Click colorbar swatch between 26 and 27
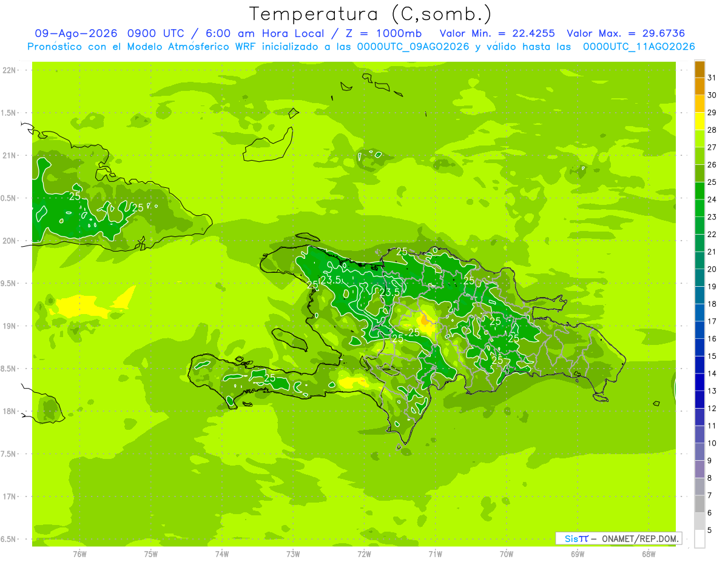 (x=699, y=156)
